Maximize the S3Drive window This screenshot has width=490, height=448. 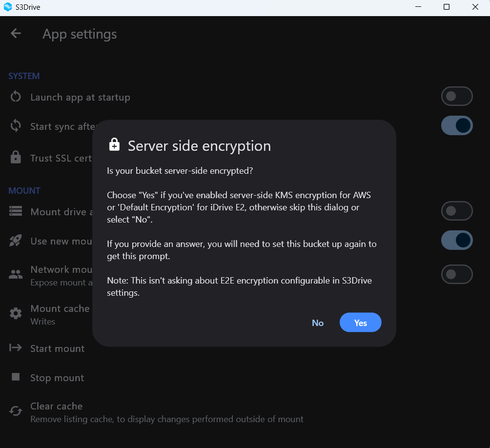click(447, 7)
